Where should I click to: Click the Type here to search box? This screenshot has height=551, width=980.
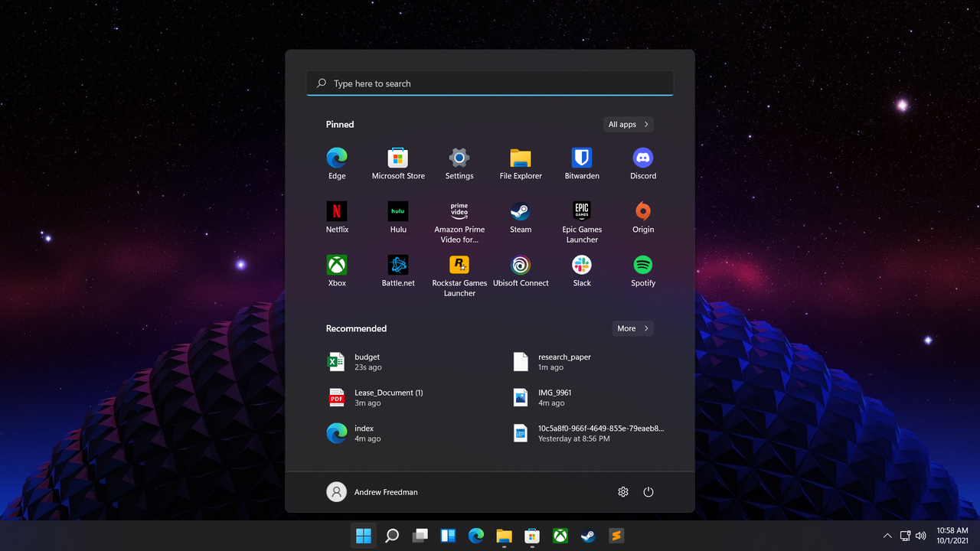click(x=490, y=83)
